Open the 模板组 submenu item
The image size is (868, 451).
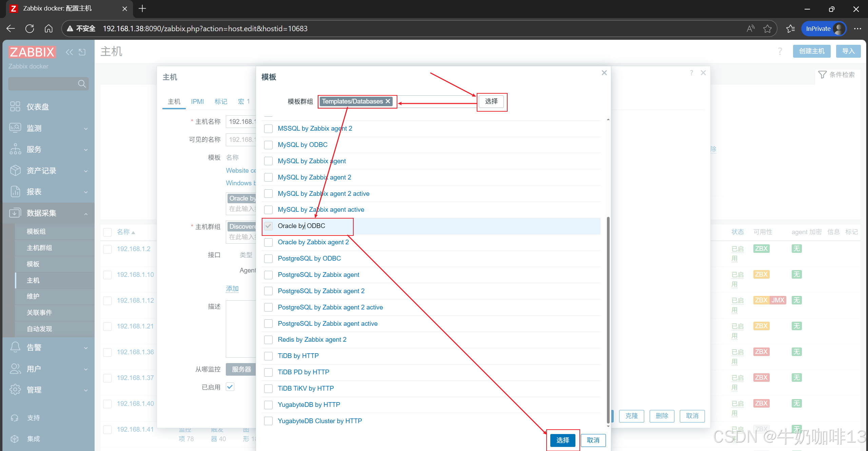(36, 231)
